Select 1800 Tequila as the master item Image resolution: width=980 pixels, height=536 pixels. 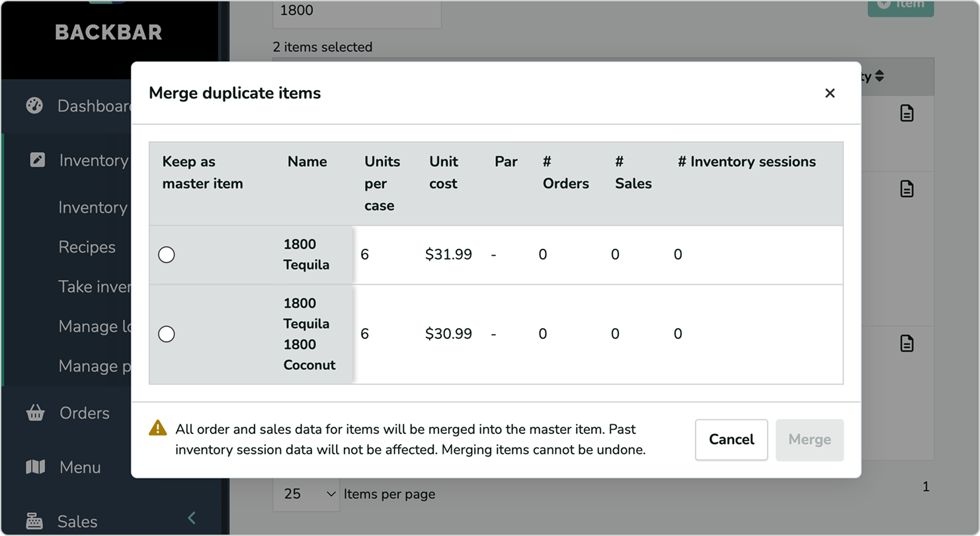166,254
